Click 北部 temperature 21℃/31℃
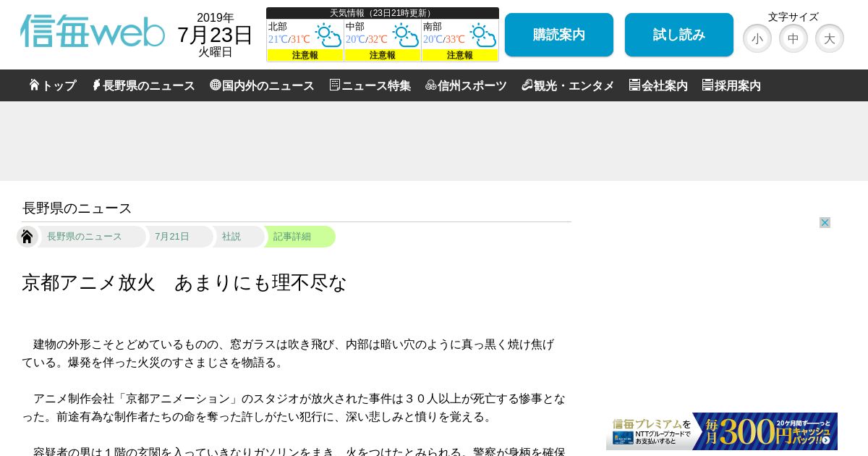 coord(289,40)
